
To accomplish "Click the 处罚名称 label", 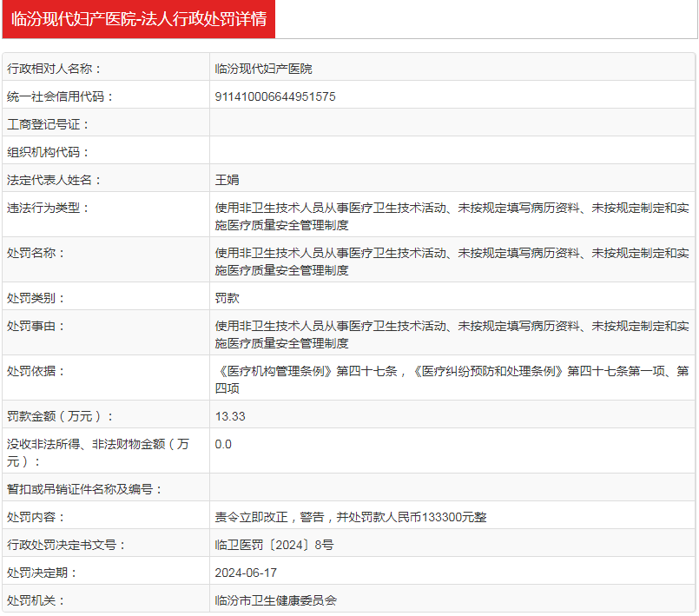I will click(36, 253).
